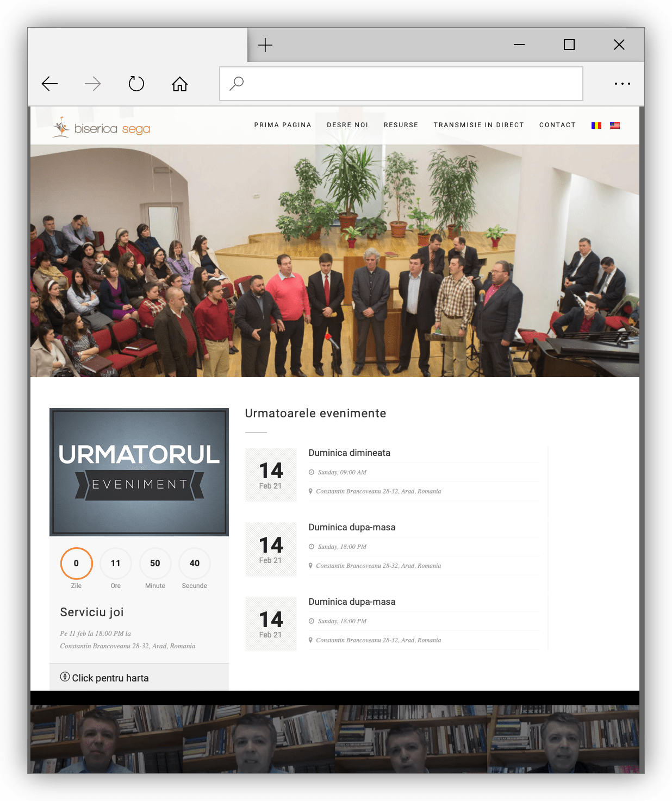The width and height of the screenshot is (672, 801).
Task: Click the Minute countdown circle showing 50
Action: point(155,564)
